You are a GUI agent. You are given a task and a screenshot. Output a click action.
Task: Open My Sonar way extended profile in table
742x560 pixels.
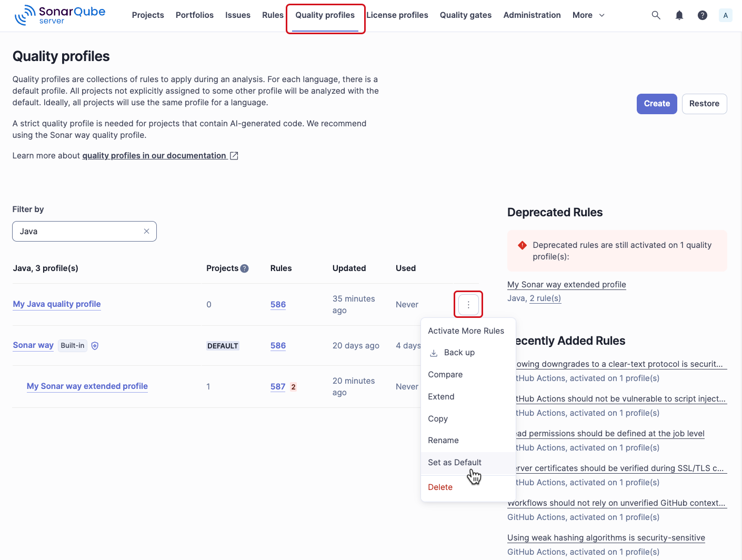[x=87, y=386]
